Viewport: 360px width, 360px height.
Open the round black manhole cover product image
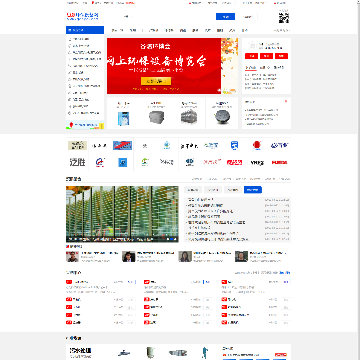point(222,117)
